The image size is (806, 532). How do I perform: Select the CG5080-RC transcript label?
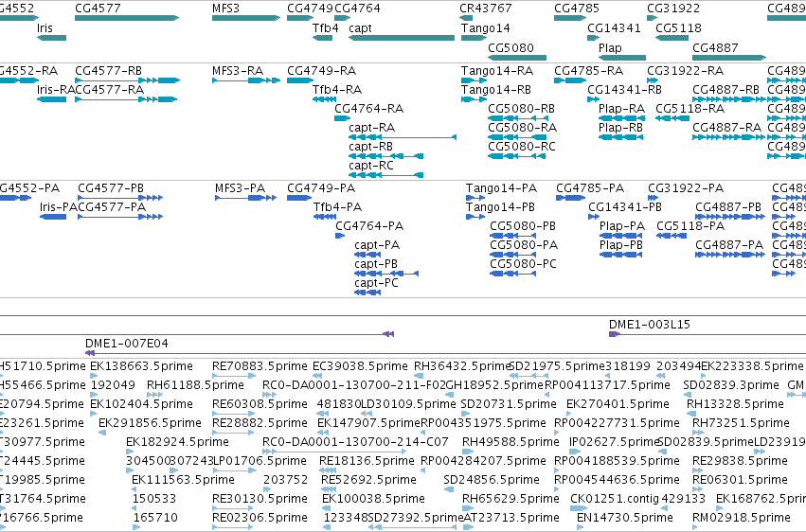coord(522,147)
